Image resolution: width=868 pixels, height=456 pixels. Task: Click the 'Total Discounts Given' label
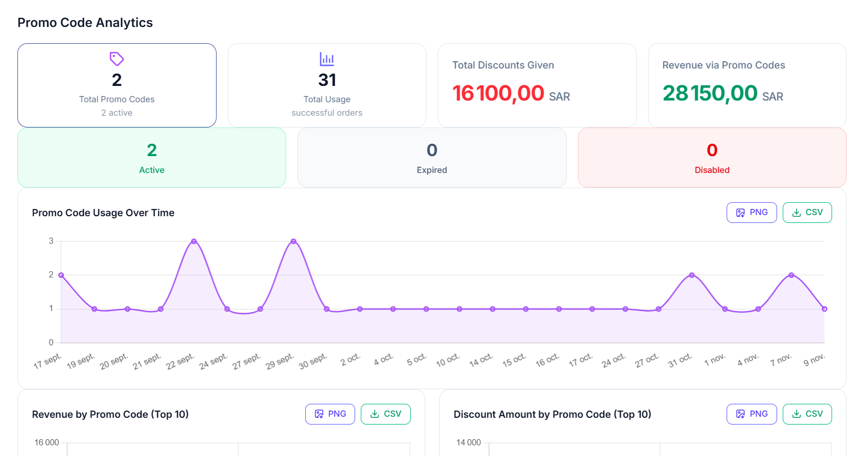tap(503, 65)
